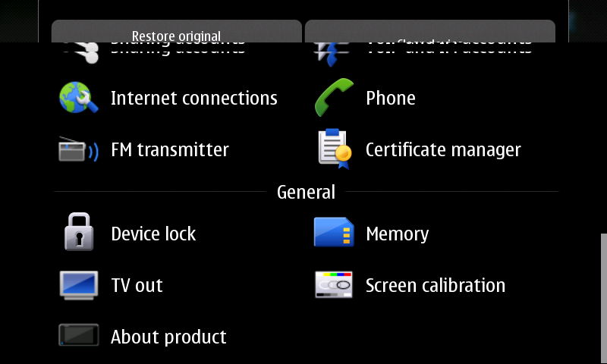607x364 pixels.
Task: Choose the Screen calibration text entry
Action: [436, 285]
